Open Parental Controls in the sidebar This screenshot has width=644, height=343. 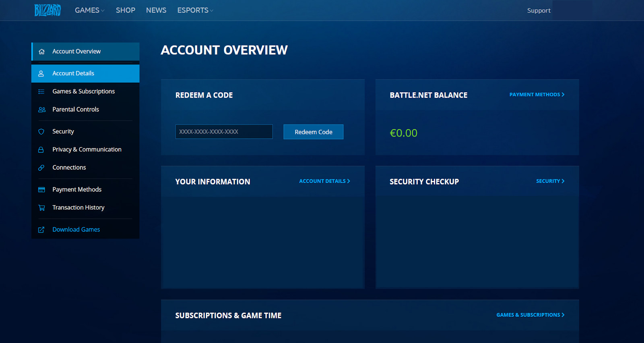coord(85,109)
